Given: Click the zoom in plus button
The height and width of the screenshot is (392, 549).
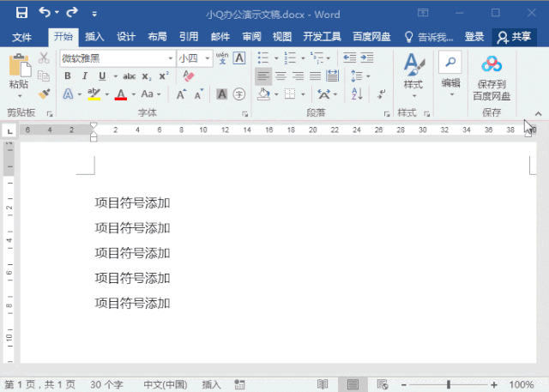Looking at the screenshot, I should pyautogui.click(x=494, y=384).
